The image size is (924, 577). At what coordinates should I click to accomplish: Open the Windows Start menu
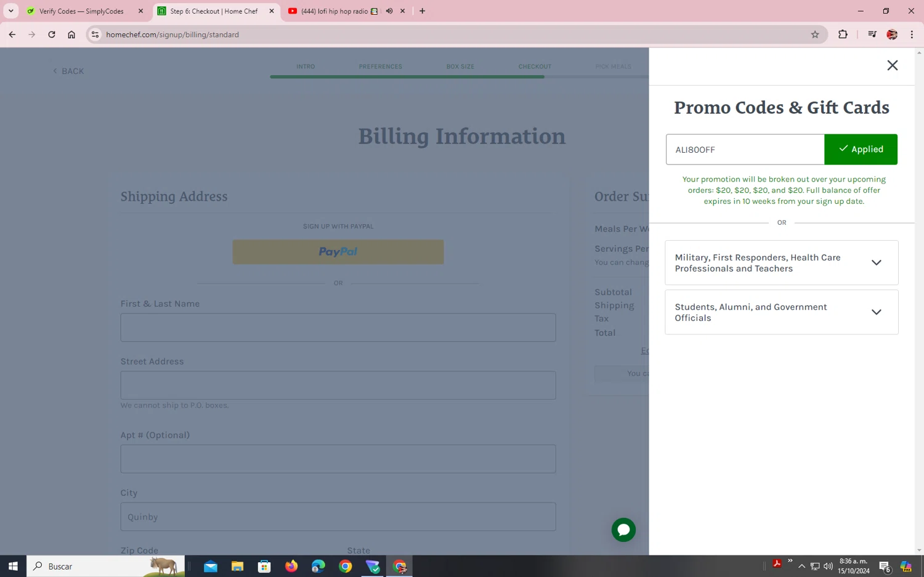13,566
